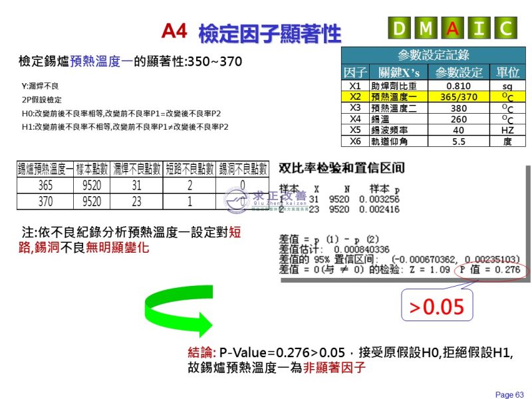Select the 370 temperature cell in data table
The image size is (532, 399).
[45, 200]
